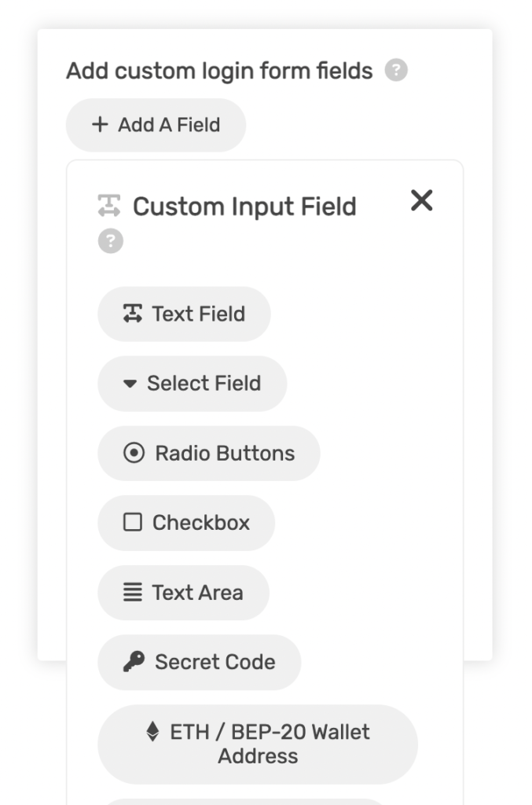
Task: Add a Radio Buttons field
Action: [x=209, y=454]
